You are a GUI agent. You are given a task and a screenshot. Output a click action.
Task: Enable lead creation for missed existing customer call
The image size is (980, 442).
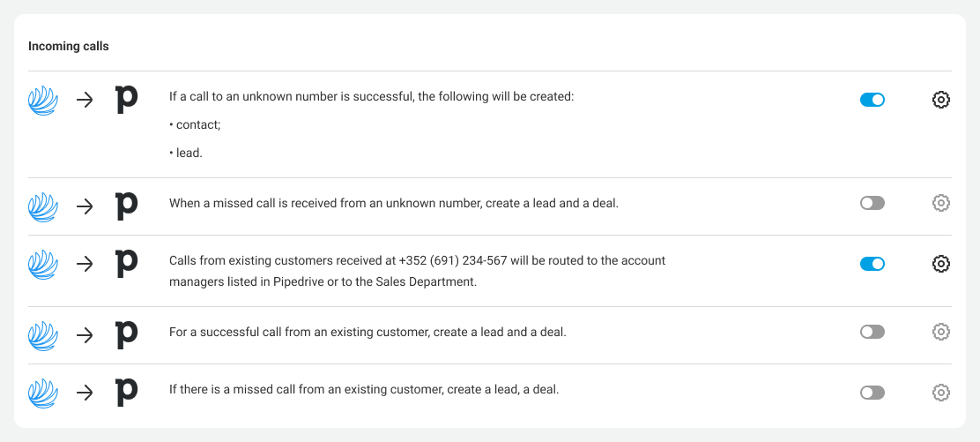[x=872, y=393]
